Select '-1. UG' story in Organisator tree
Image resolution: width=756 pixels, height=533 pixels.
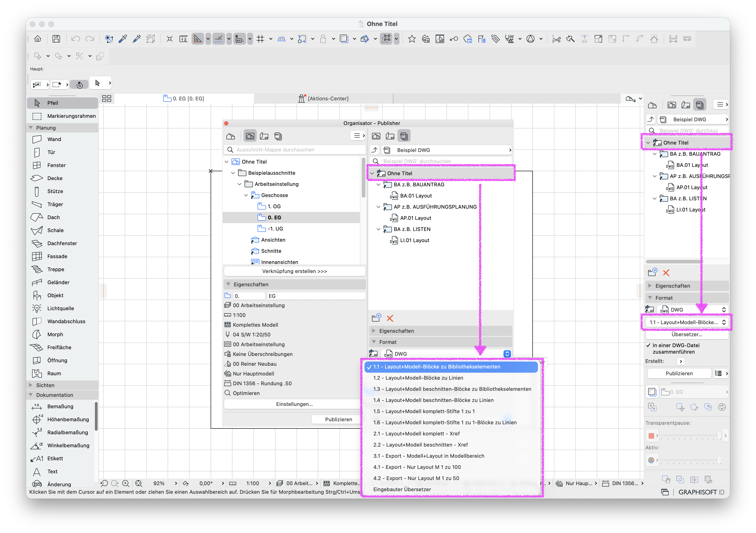click(x=275, y=229)
